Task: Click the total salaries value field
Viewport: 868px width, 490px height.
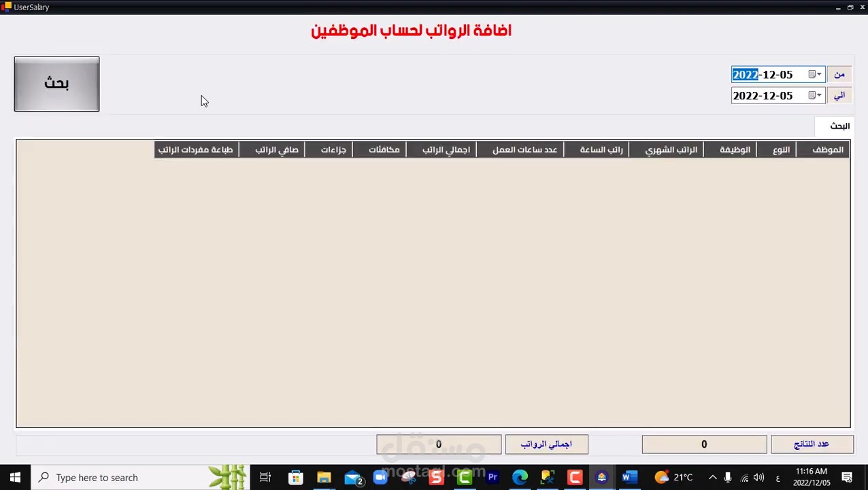Action: (439, 444)
